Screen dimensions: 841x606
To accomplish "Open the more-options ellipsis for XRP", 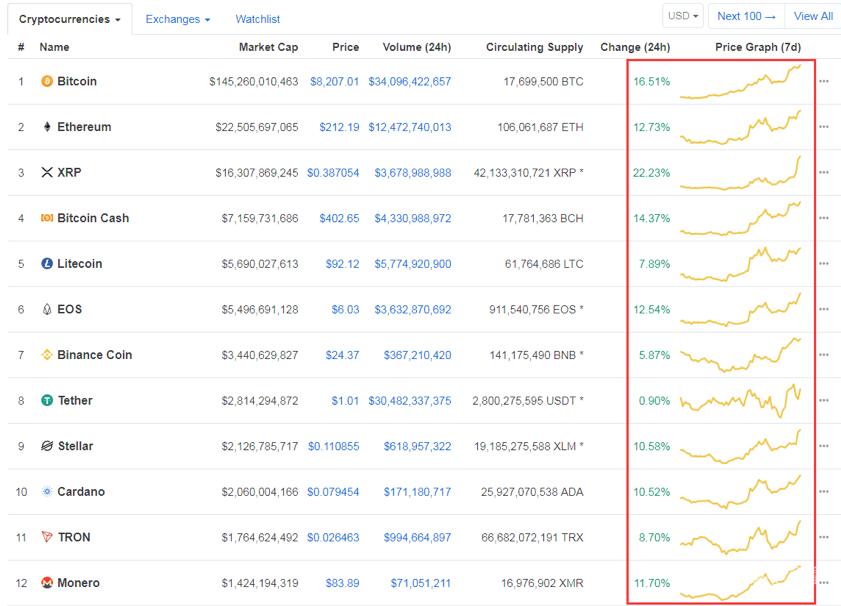I will tap(824, 172).
